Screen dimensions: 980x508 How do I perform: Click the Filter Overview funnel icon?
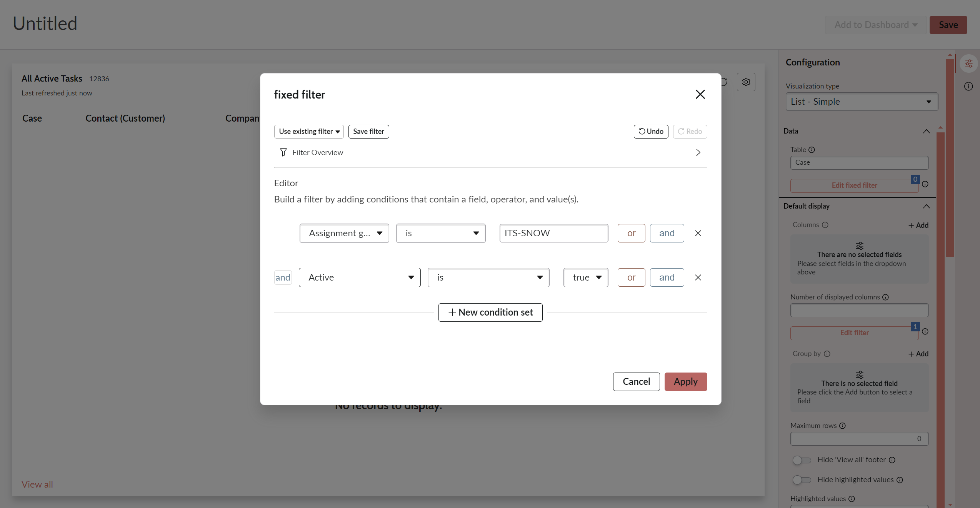tap(283, 152)
